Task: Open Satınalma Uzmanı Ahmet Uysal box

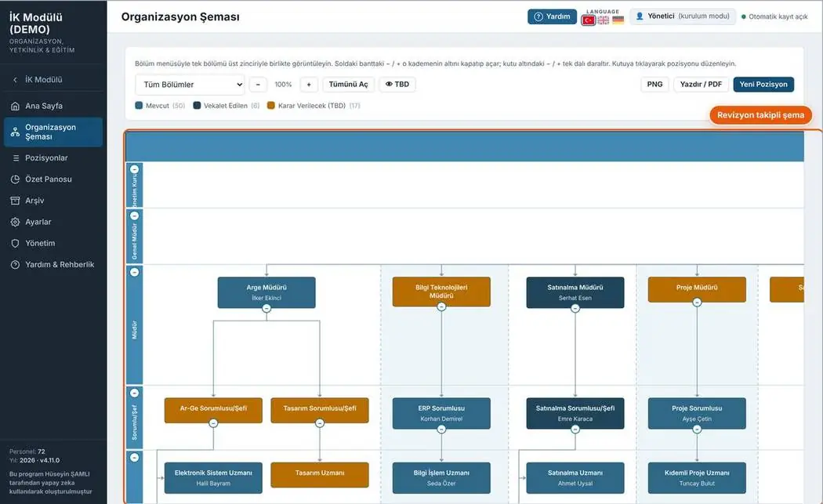Action: pos(575,478)
